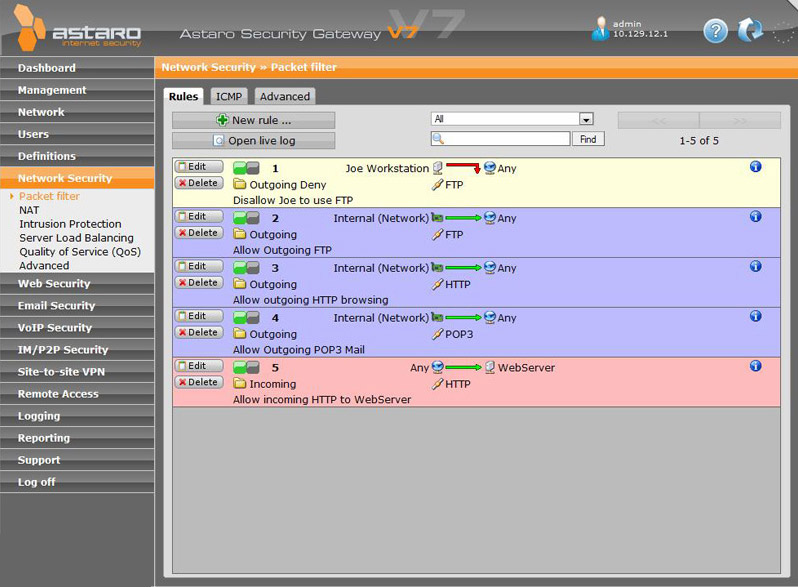Click the Outgoing folder icon in rule 2
This screenshot has width=798, height=587.
[x=239, y=234]
